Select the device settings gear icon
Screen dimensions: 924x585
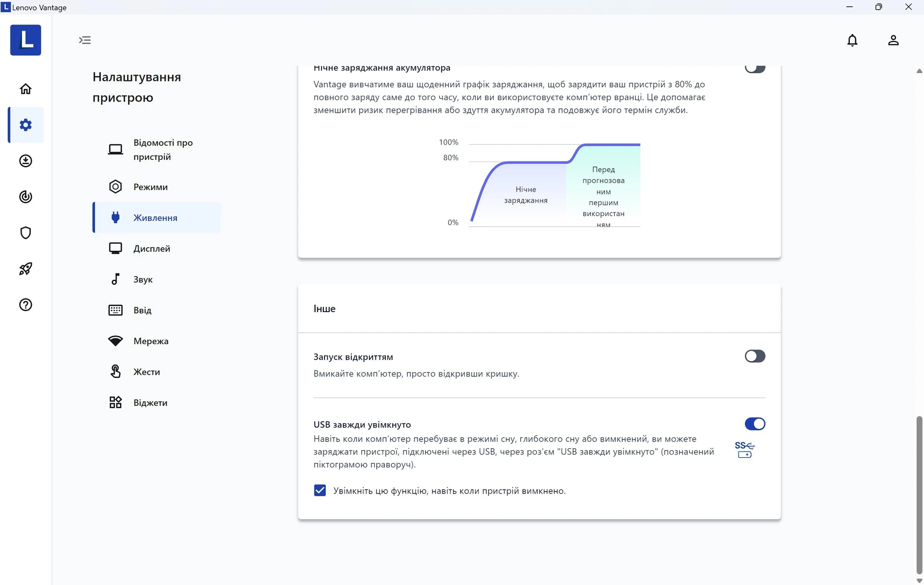pyautogui.click(x=26, y=125)
